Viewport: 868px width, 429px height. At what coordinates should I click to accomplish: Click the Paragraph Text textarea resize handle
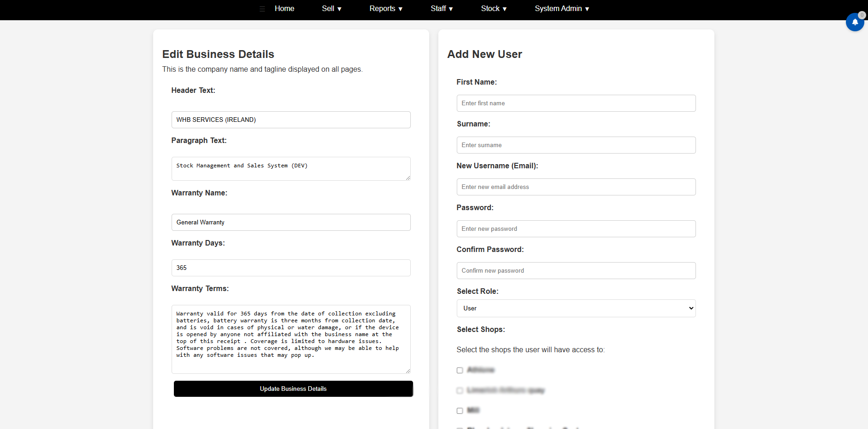point(408,177)
